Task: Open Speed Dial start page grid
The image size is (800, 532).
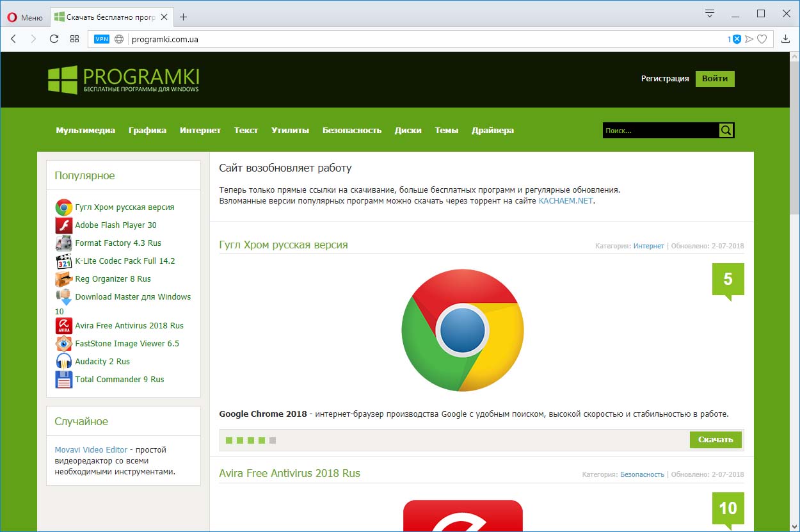Action: [75, 39]
